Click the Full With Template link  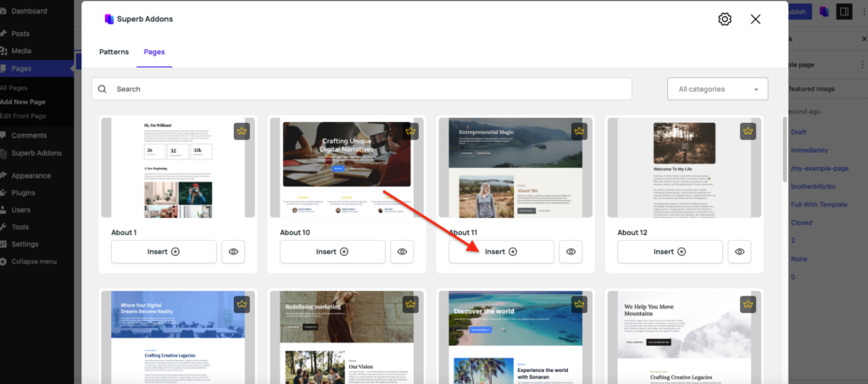pos(820,205)
